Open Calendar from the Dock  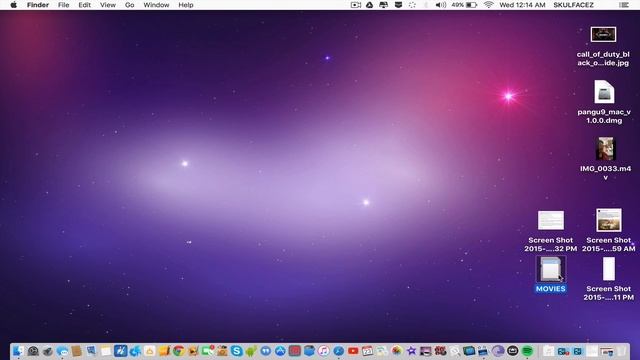tap(367, 351)
